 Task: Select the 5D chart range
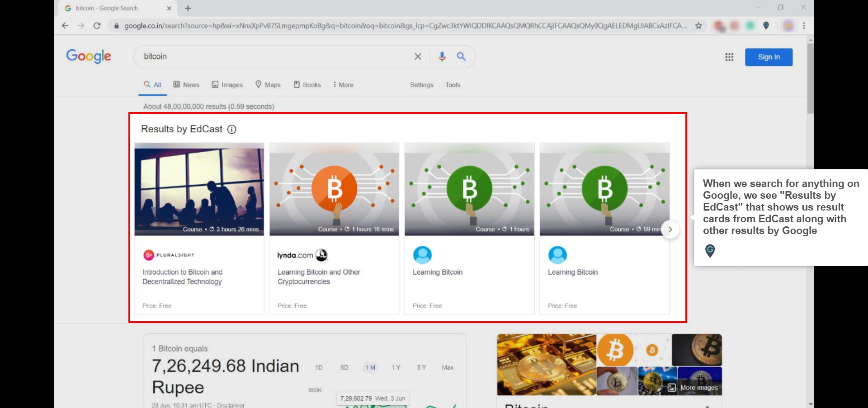point(344,367)
